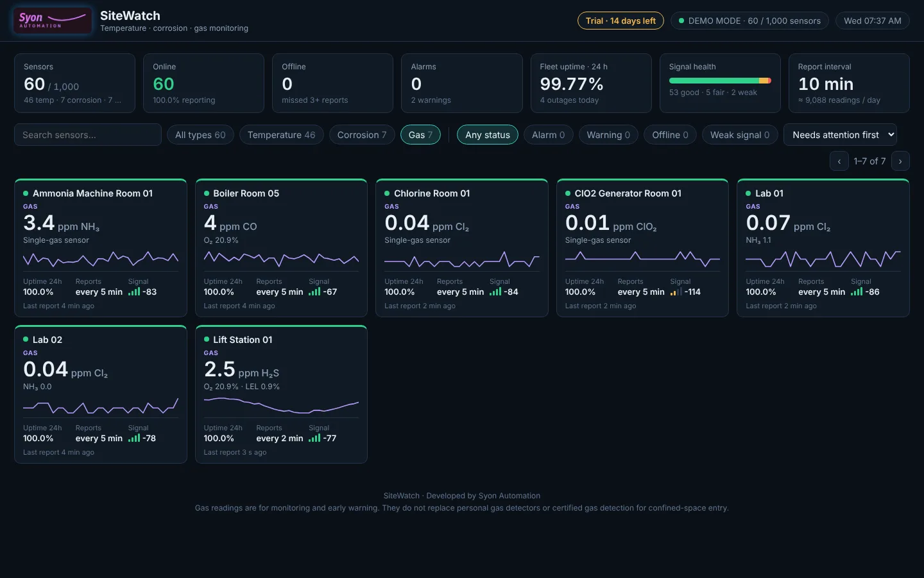This screenshot has height=578, width=924.
Task: Filter by Offline 0 status
Action: coord(670,135)
